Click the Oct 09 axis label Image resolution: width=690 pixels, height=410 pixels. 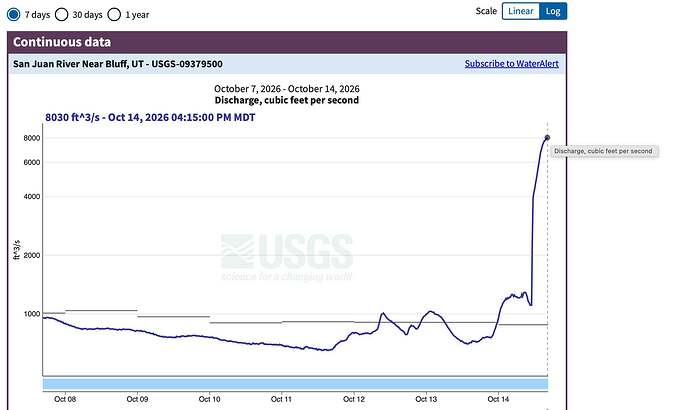(x=137, y=399)
